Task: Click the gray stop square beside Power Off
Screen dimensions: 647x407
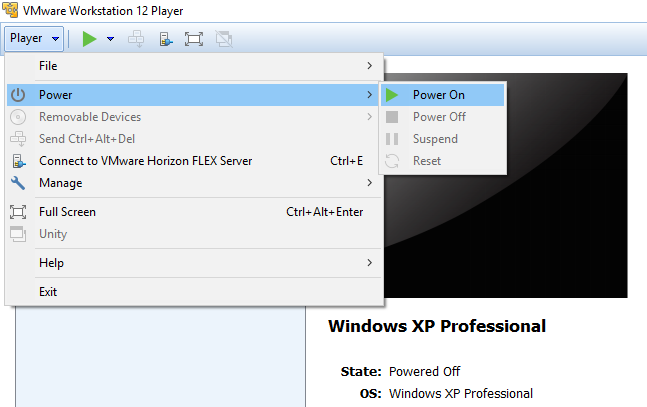Action: pos(392,117)
